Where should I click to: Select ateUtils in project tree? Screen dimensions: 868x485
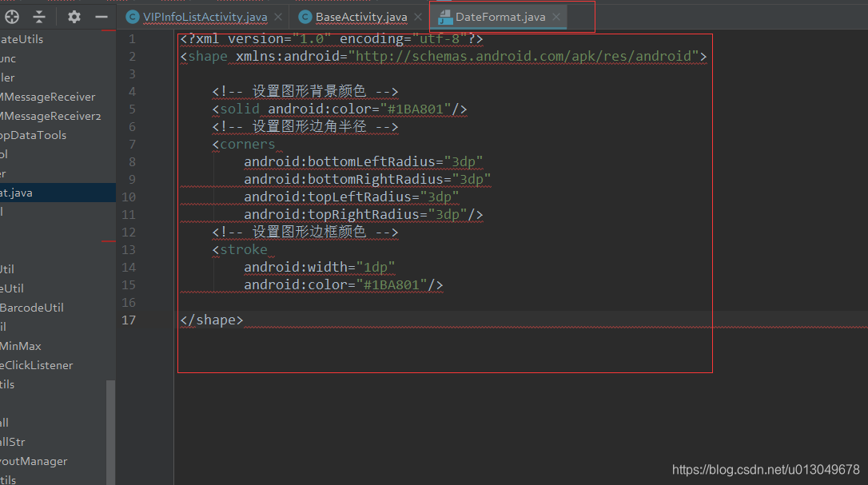(x=22, y=39)
